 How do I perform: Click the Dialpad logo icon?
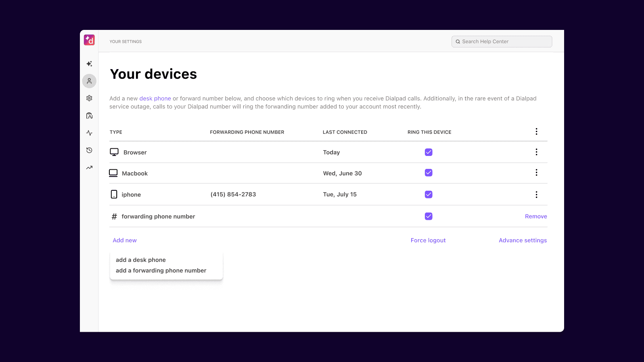coord(89,40)
